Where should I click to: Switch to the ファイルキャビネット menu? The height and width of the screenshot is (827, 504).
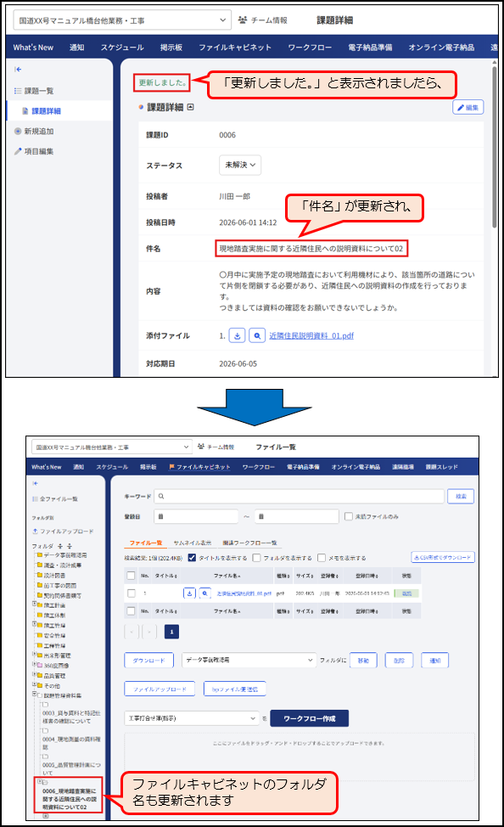[234, 48]
